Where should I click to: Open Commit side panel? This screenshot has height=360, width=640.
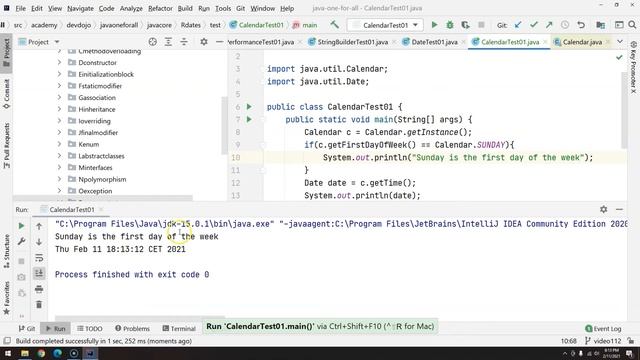[x=7, y=94]
